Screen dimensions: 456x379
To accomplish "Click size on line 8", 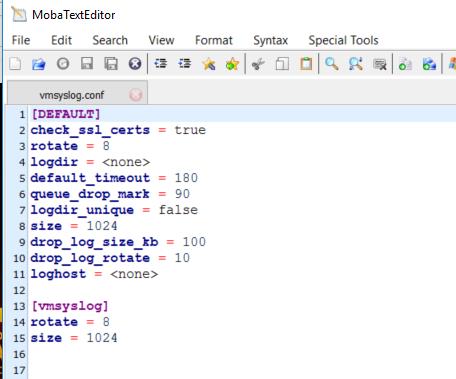I will click(x=46, y=226).
